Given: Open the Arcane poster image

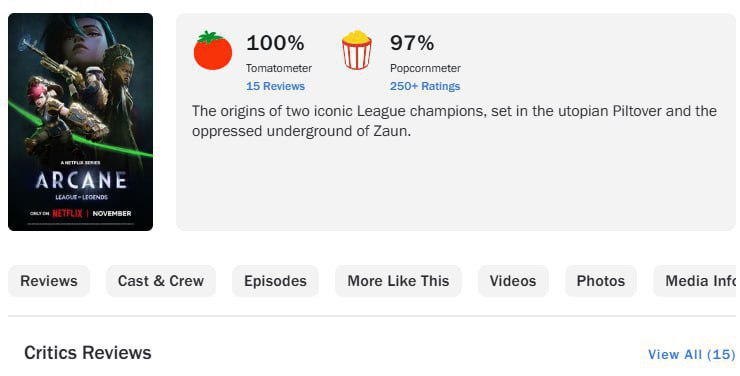Looking at the screenshot, I should (x=81, y=122).
